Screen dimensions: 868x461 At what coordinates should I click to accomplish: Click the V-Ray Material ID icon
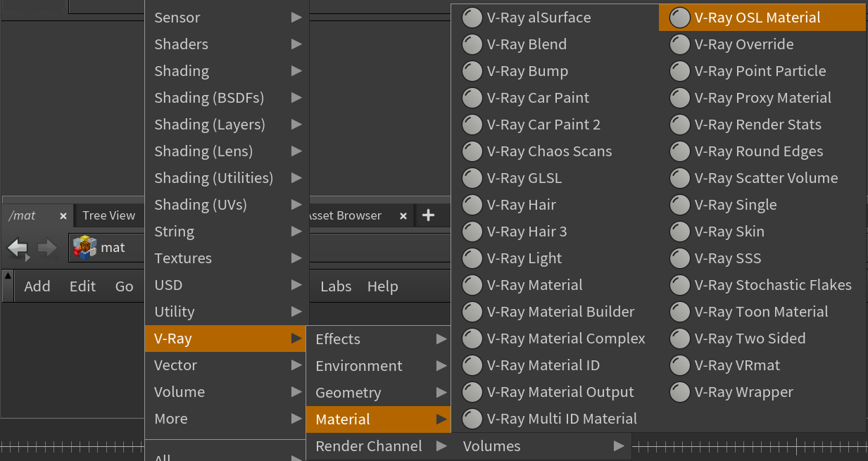(472, 365)
